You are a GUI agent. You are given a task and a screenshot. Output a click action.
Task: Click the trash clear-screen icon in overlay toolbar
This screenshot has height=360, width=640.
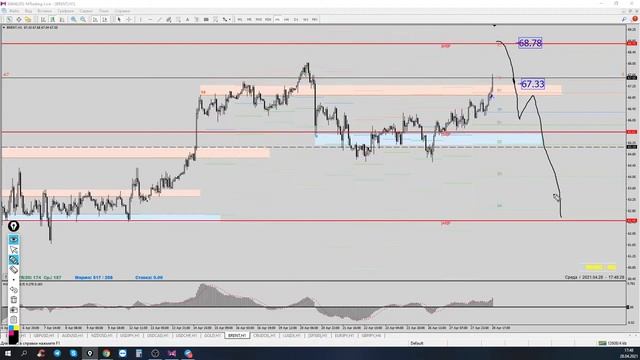13,300
